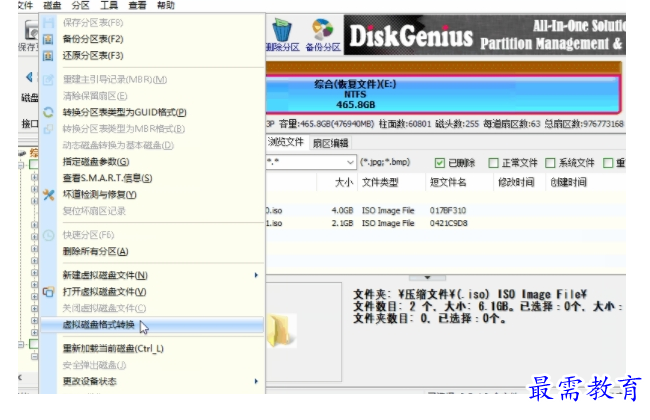650x420 pixels.
Task: Collapse the file list panel splitter arrow
Action: pyautogui.click(x=427, y=277)
